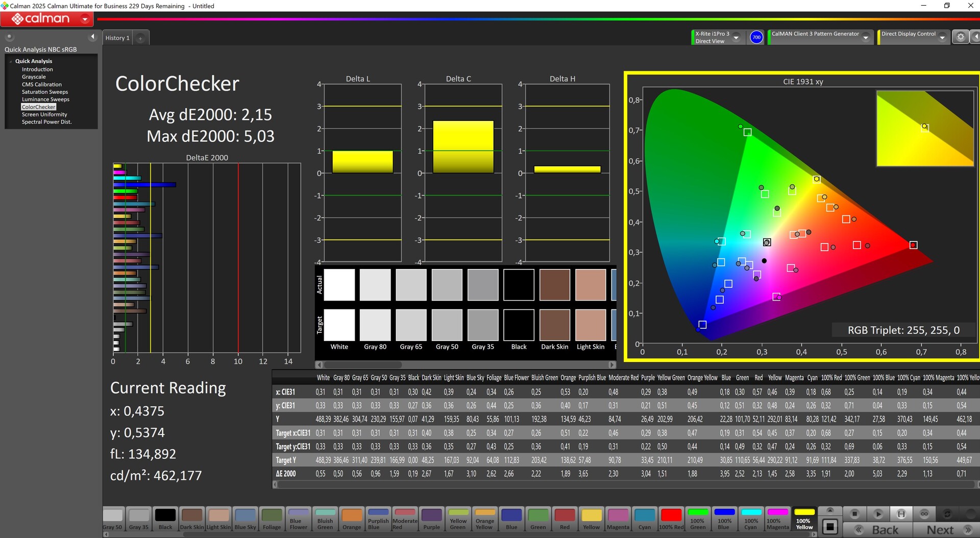This screenshot has width=980, height=538.
Task: Click the black pattern window square icon
Action: (830, 526)
